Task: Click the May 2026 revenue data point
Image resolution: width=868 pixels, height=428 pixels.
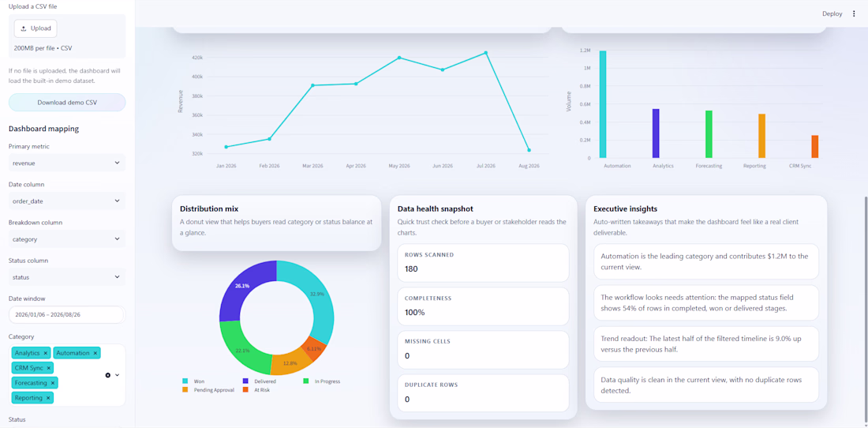Action: 399,58
